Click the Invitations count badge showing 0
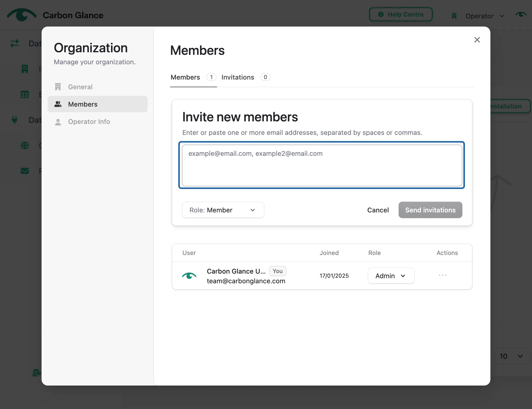532x409 pixels. pos(265,77)
